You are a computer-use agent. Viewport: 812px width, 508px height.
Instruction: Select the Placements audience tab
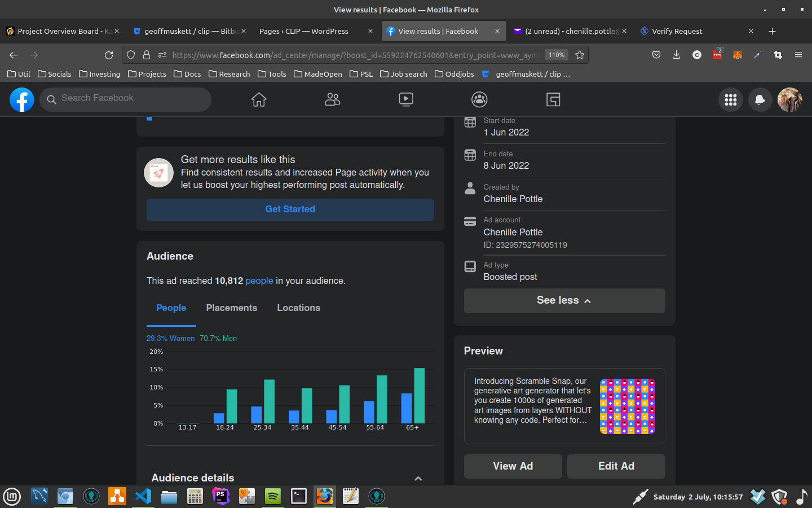(232, 308)
